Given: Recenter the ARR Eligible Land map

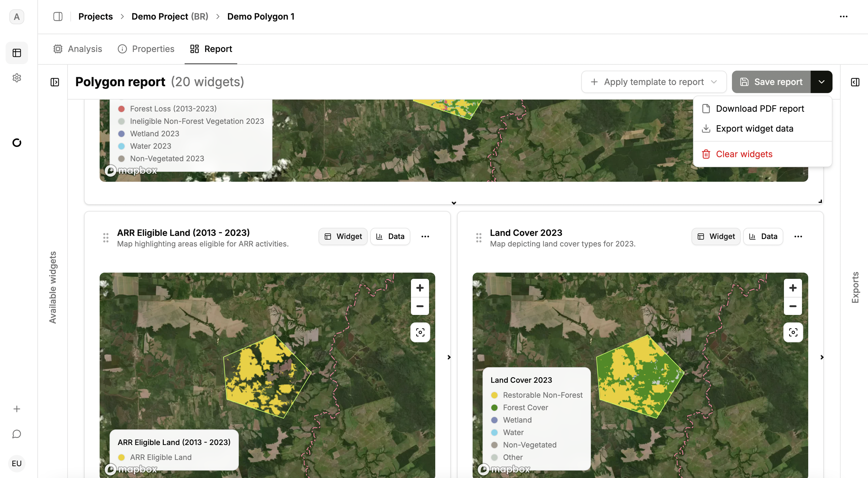Looking at the screenshot, I should tap(420, 332).
